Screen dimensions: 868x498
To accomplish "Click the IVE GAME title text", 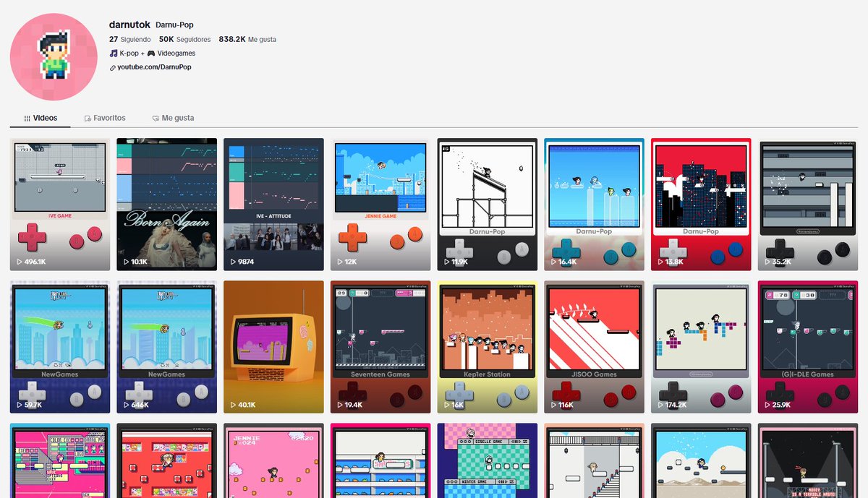I will click(x=60, y=215).
